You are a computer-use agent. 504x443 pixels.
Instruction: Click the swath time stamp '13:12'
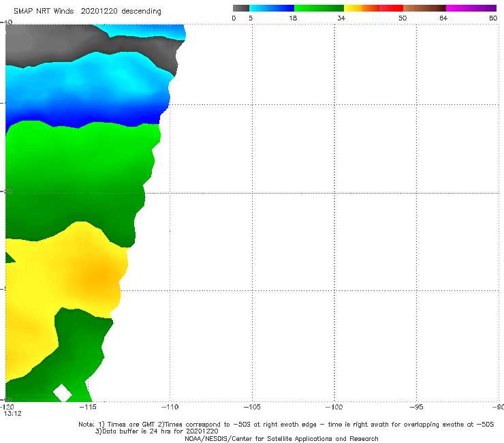point(12,414)
